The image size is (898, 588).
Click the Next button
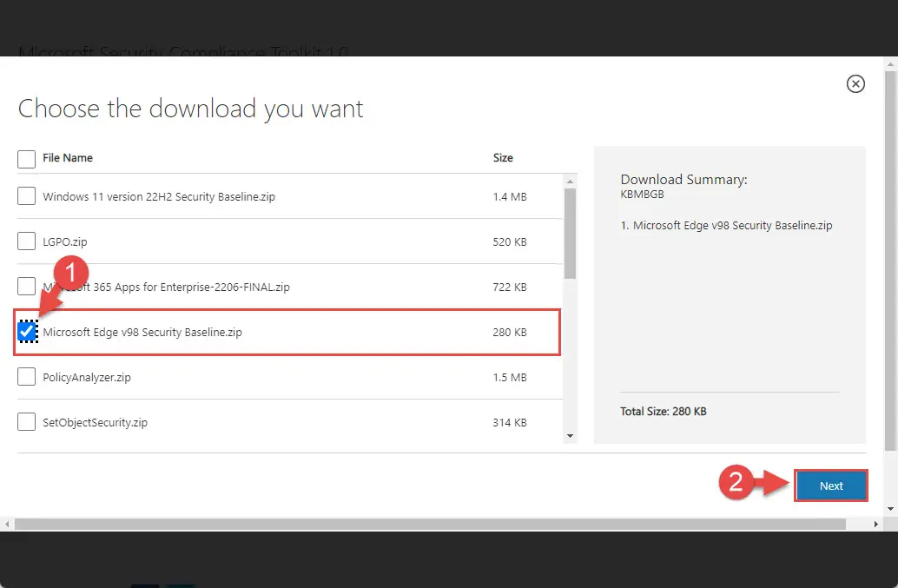831,486
